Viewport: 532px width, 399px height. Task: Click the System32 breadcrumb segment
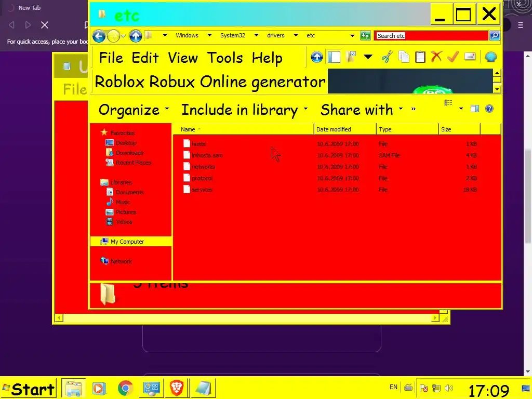click(233, 35)
